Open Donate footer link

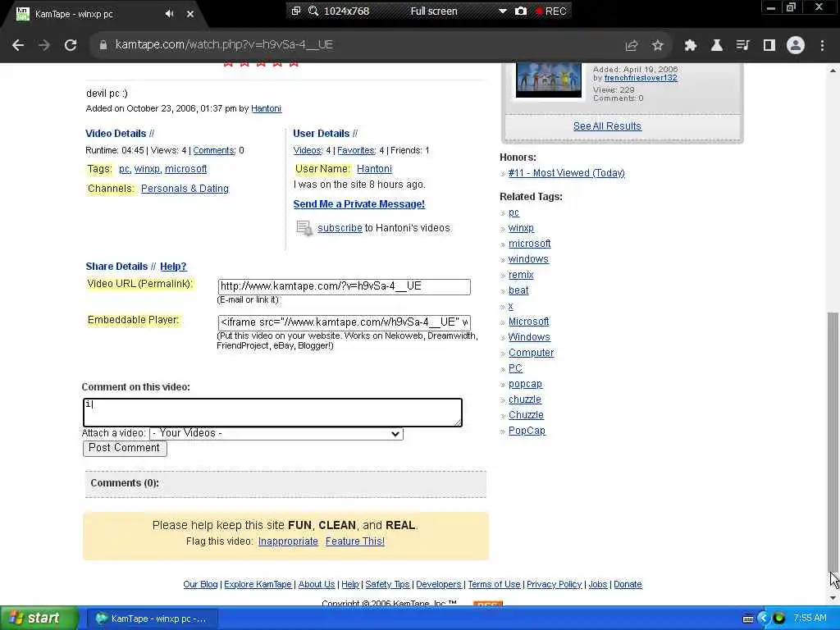628,584
